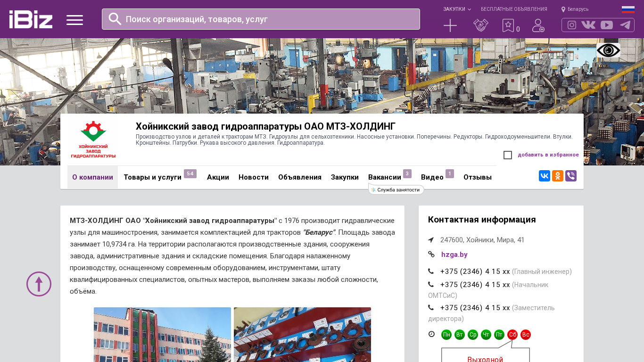The height and width of the screenshot is (362, 644).
Task: Open the bookmarked favorites star icon
Action: coord(508,25)
